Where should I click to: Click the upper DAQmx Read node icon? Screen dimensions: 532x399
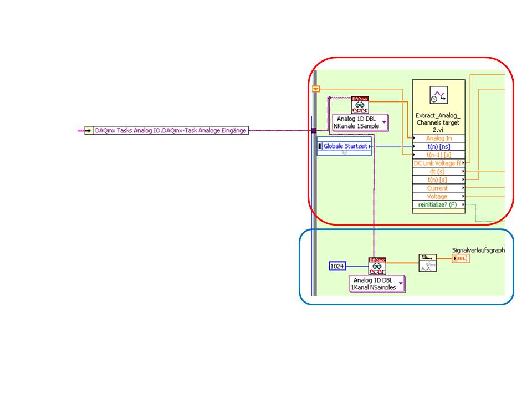pos(360,105)
